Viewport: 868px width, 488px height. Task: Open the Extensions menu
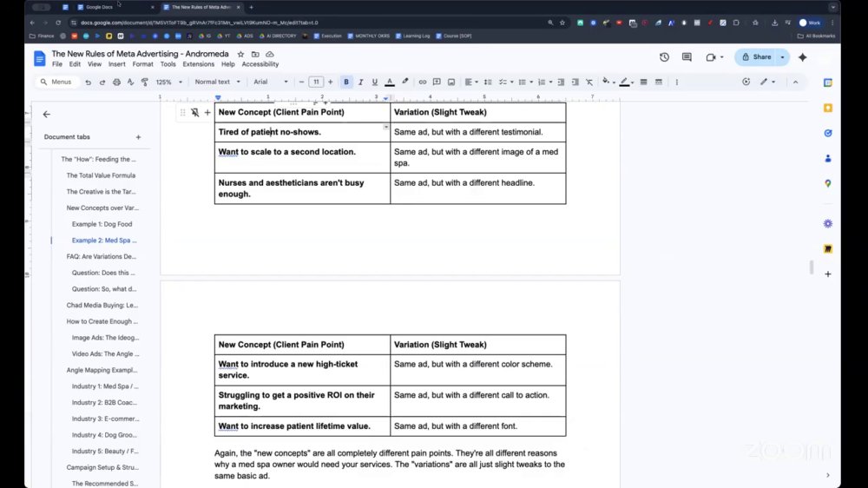coord(198,64)
